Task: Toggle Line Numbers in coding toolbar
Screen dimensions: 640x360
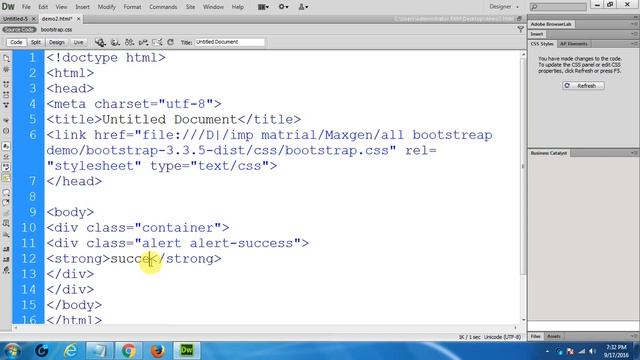Action: tap(6, 146)
